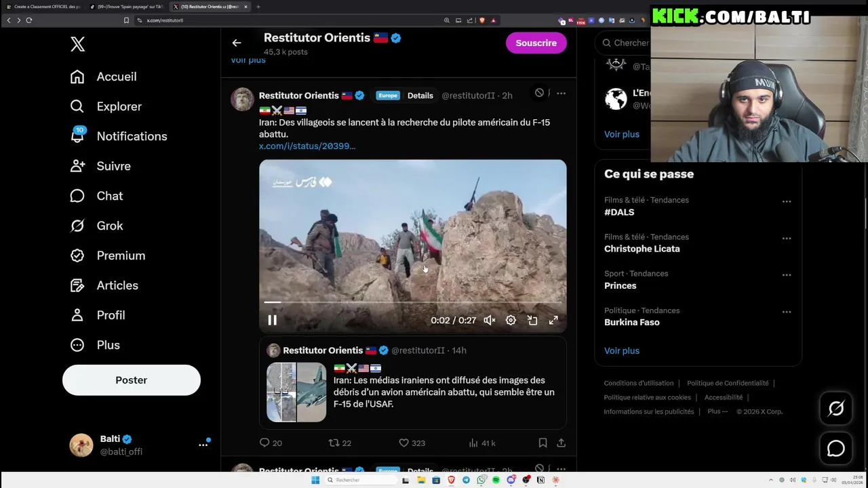
Task: Open Grok in the sidebar
Action: click(96, 226)
